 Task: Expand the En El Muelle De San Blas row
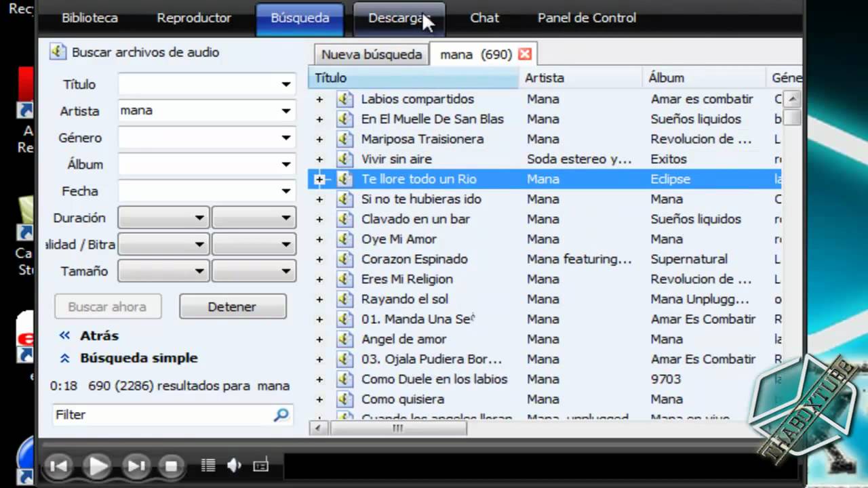320,119
